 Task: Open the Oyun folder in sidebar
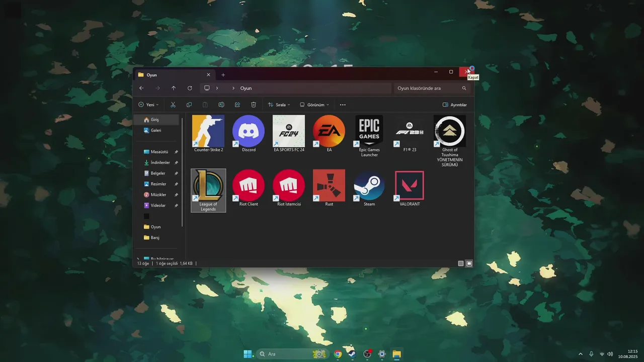(x=156, y=227)
